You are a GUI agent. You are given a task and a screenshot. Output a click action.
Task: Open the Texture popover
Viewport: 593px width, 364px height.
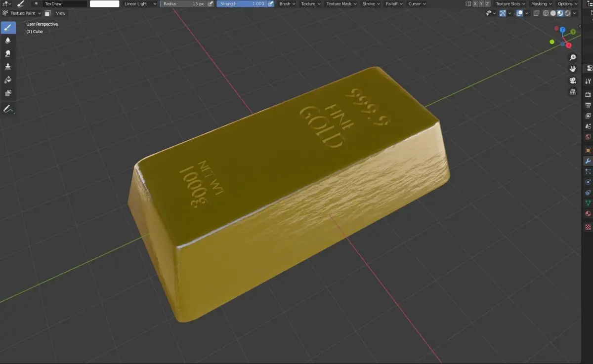[x=311, y=3]
